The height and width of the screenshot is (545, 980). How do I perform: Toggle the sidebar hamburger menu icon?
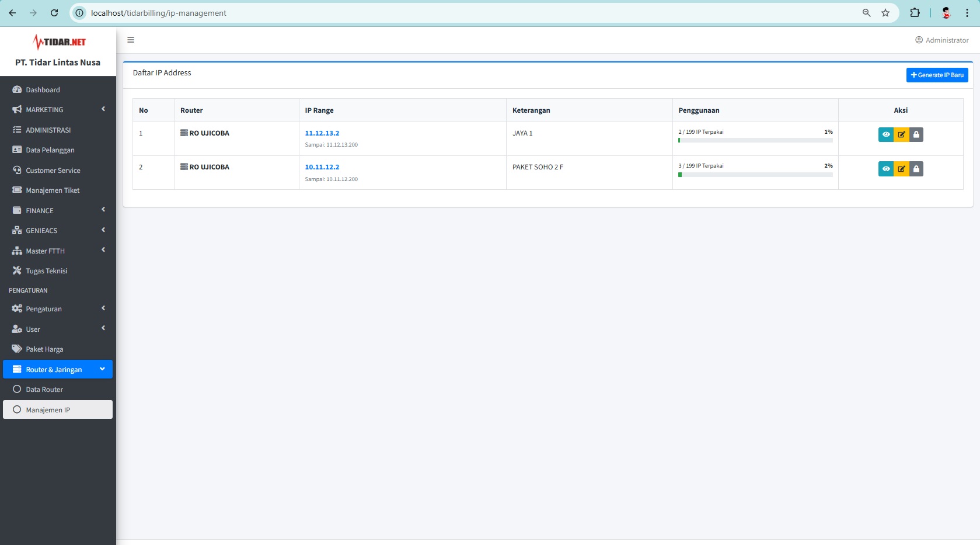pyautogui.click(x=131, y=40)
